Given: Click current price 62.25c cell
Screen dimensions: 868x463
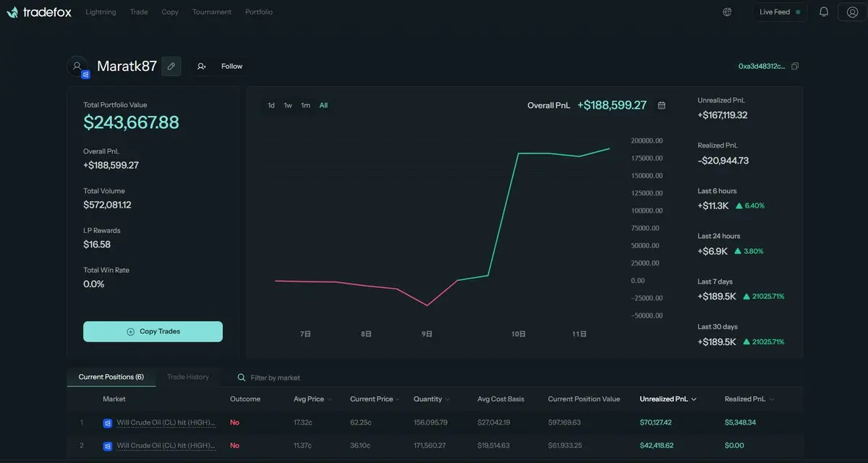Looking at the screenshot, I should click(361, 422).
